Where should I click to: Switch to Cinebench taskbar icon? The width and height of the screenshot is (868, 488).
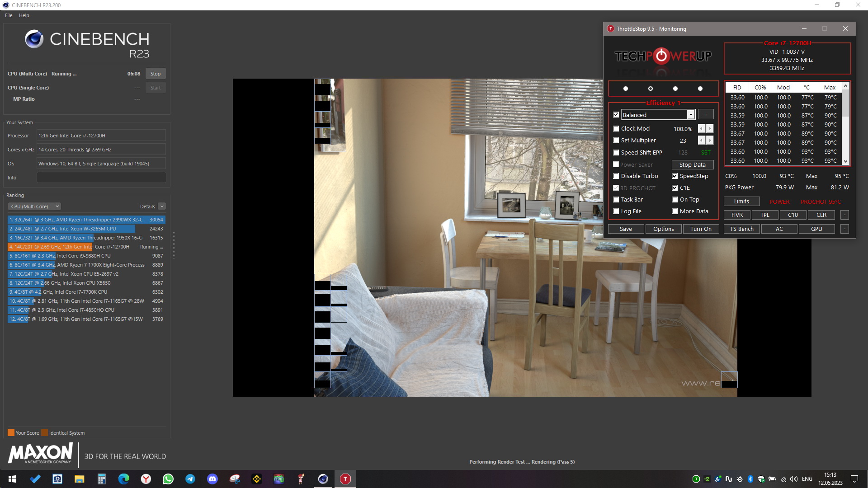[x=323, y=479]
